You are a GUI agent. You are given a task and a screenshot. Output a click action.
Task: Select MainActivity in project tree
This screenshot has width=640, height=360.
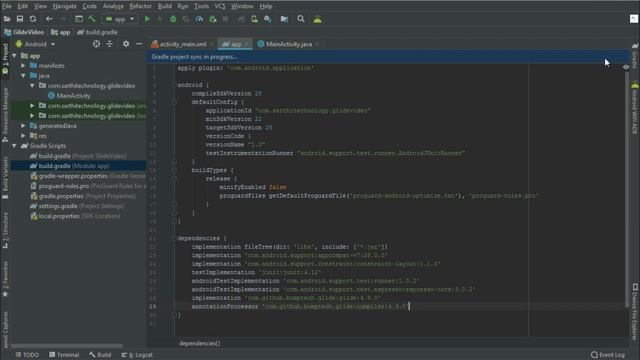click(69, 96)
